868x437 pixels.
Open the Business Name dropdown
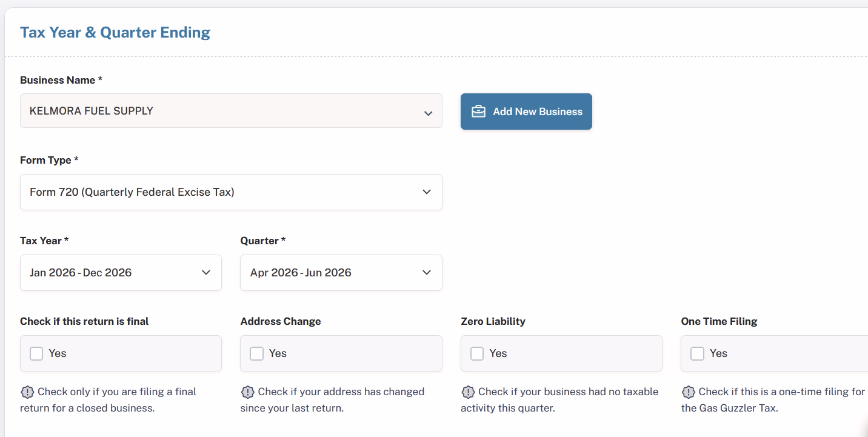coord(231,111)
